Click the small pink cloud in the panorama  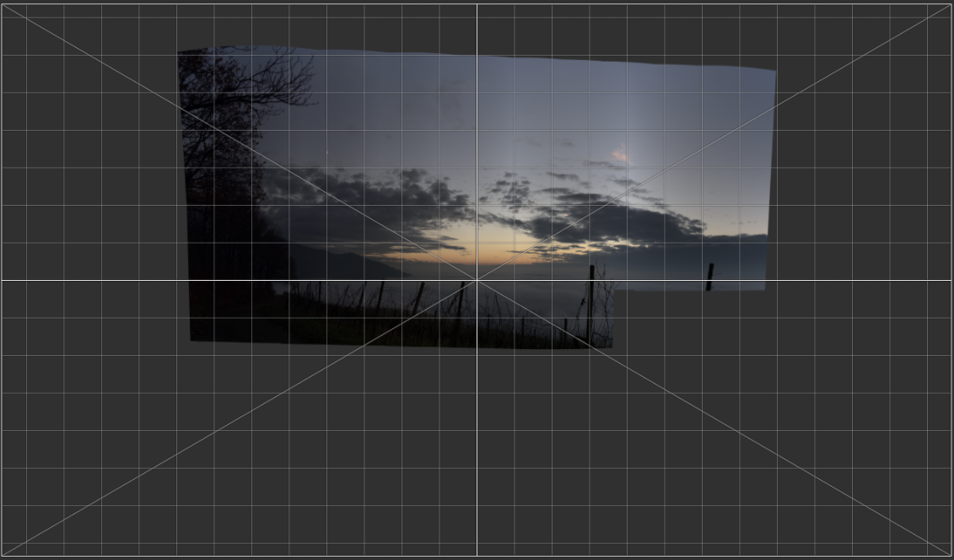pyautogui.click(x=620, y=154)
